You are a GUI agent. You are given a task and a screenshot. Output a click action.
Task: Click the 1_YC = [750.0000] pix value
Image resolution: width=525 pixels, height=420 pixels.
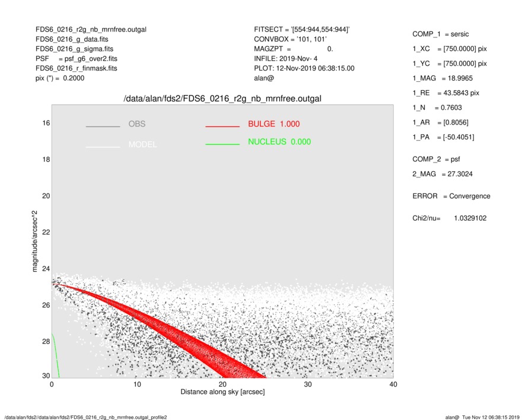click(450, 63)
